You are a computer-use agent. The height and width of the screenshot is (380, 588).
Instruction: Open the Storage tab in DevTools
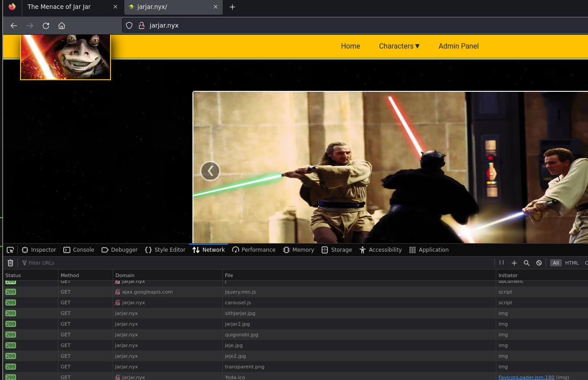coord(337,250)
